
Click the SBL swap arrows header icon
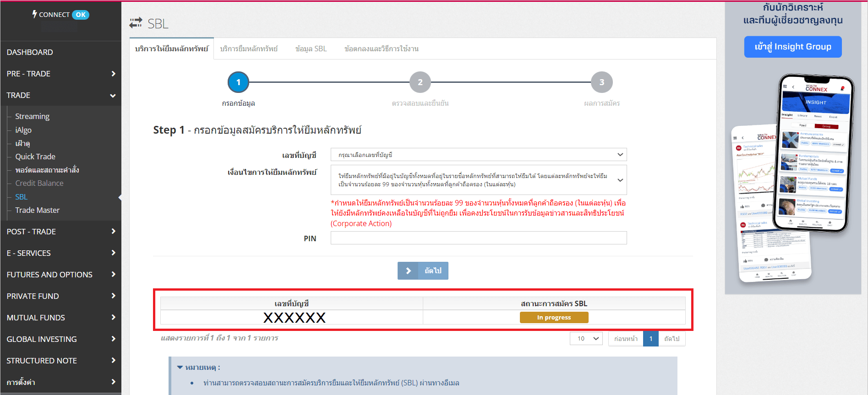coord(136,23)
